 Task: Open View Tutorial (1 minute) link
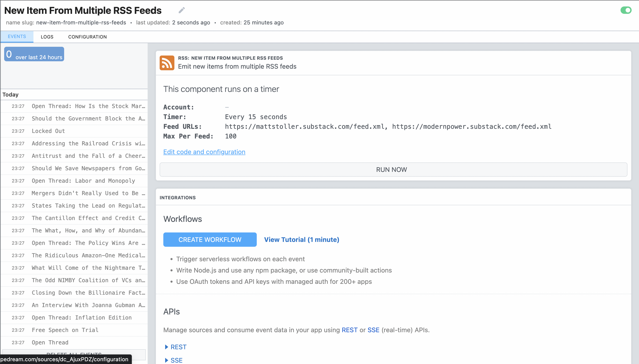pos(301,240)
